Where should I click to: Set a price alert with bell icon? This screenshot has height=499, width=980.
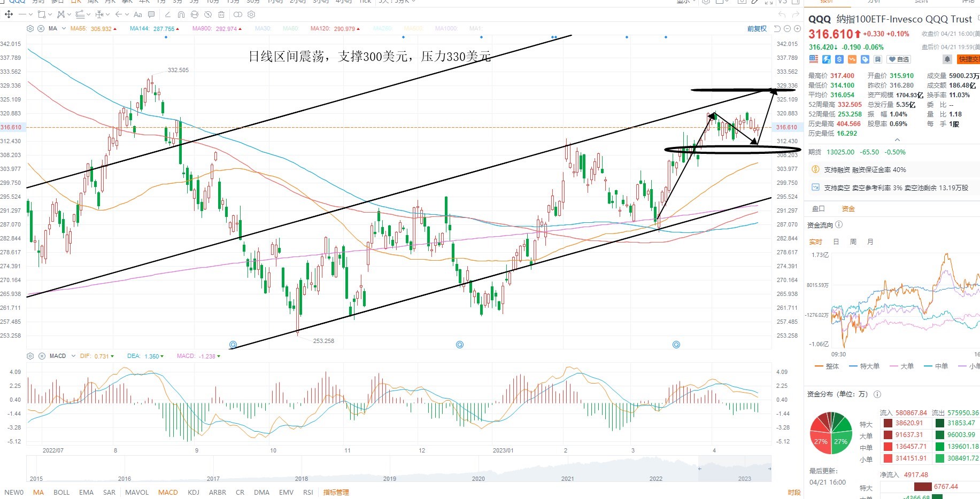tap(947, 59)
